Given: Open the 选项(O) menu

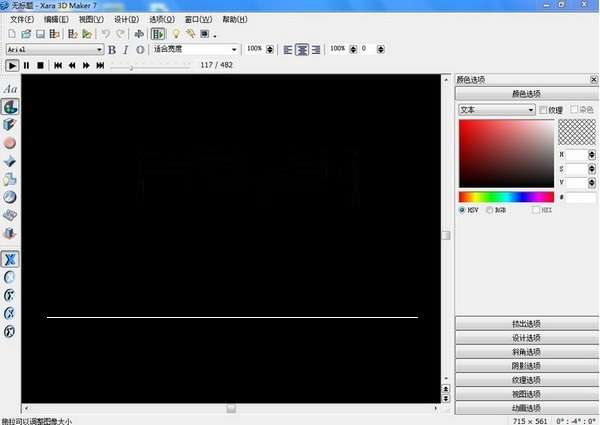Looking at the screenshot, I should [162, 19].
